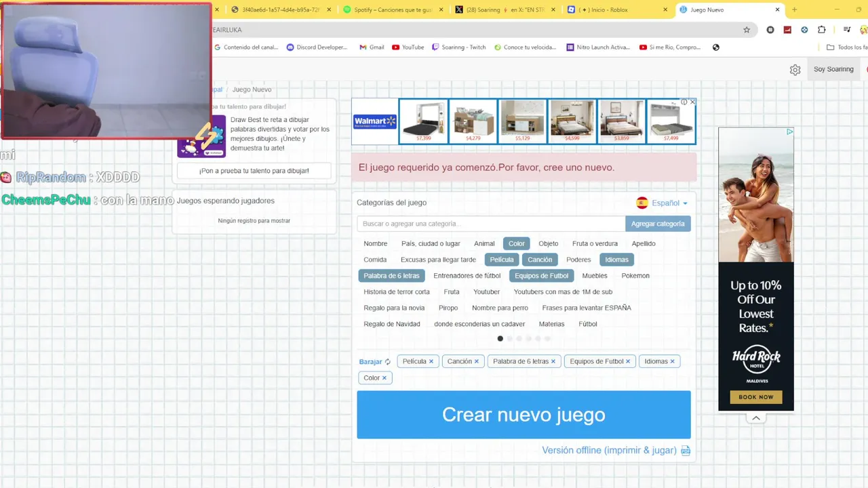Select the Pokemon category
This screenshot has height=488, width=868.
635,276
